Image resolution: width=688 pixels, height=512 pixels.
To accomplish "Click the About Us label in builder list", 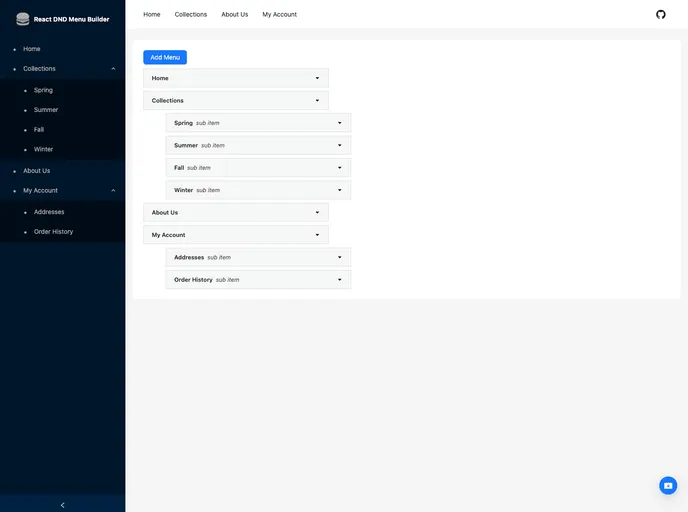I will pos(165,212).
